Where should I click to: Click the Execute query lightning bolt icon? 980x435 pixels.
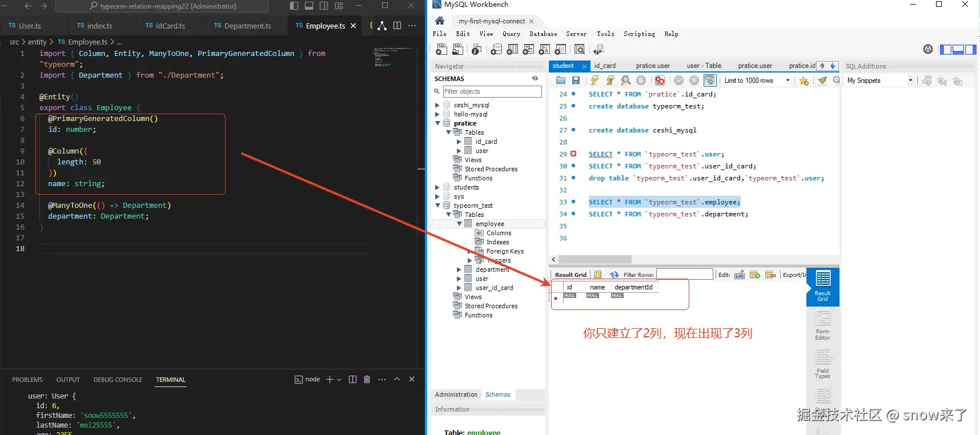595,80
